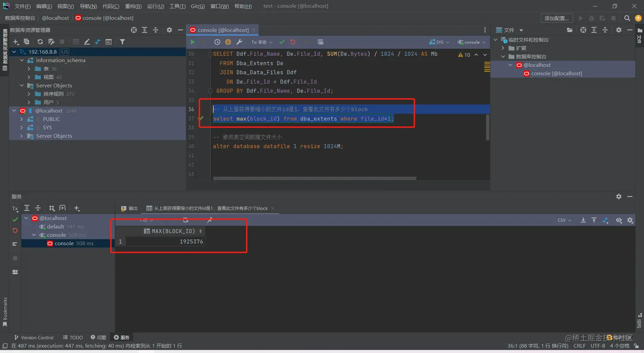Image resolution: width=644 pixels, height=353 pixels.
Task: Collapse the 192.168.8.8 data source node
Action: pos(14,52)
